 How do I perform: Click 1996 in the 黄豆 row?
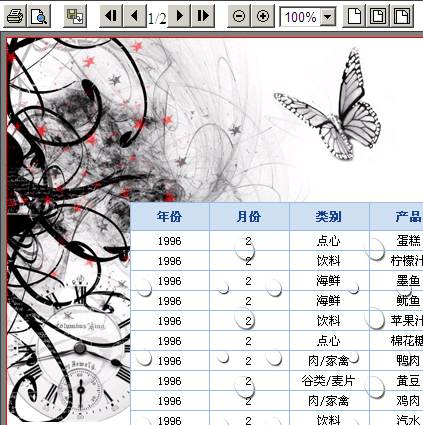(x=170, y=380)
